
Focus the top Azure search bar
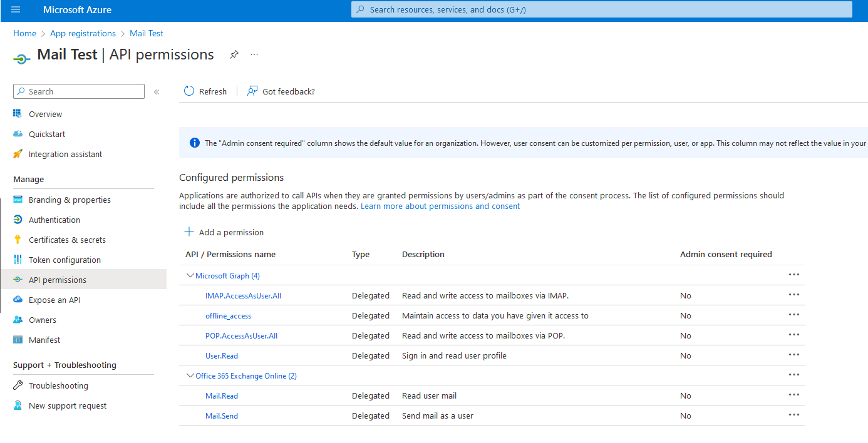(601, 9)
